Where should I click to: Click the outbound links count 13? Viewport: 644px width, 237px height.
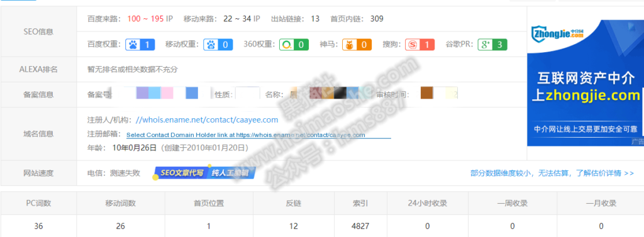pyautogui.click(x=315, y=18)
